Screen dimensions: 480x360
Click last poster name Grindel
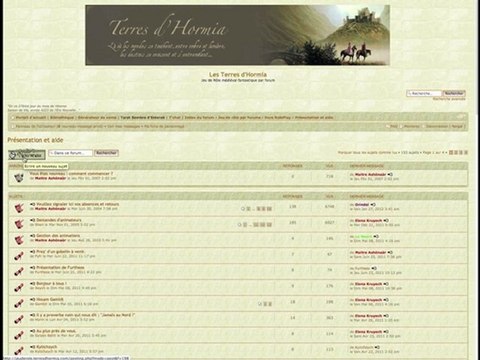[x=362, y=205]
